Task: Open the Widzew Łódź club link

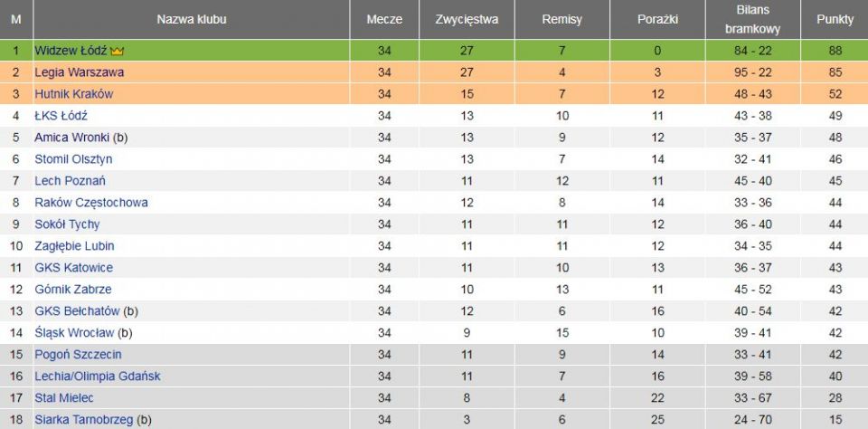Action: [x=71, y=51]
